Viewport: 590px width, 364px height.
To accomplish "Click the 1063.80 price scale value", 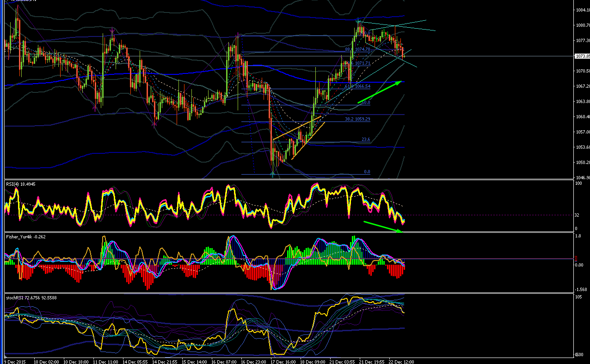I will pos(582,102).
